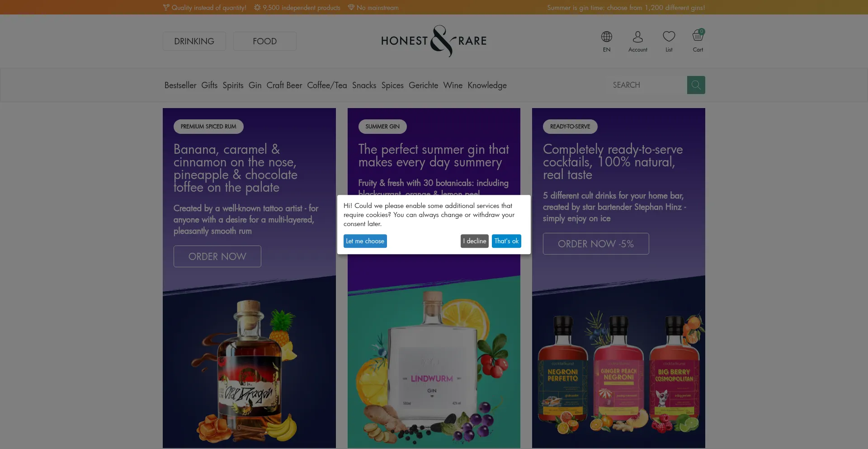Expand the DRINKING category button
The width and height of the screenshot is (868, 449).
(194, 41)
